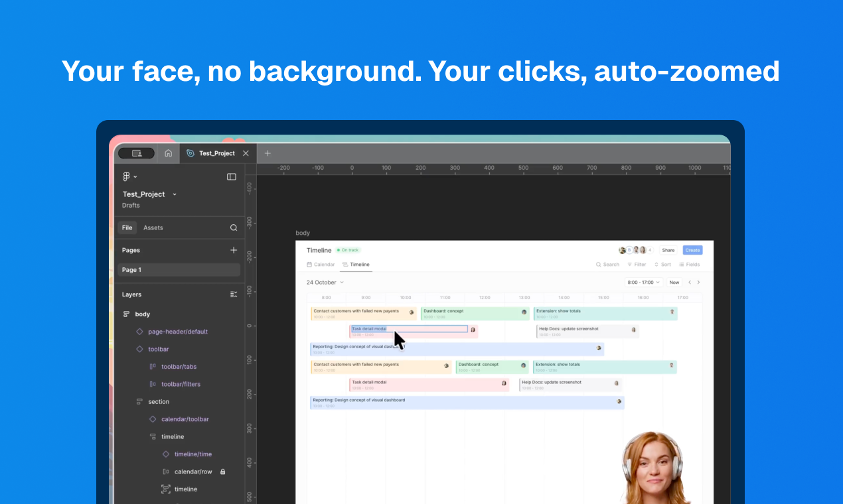This screenshot has height=504, width=843.
Task: Unlock calendar/row via its lock icon
Action: coord(223,472)
